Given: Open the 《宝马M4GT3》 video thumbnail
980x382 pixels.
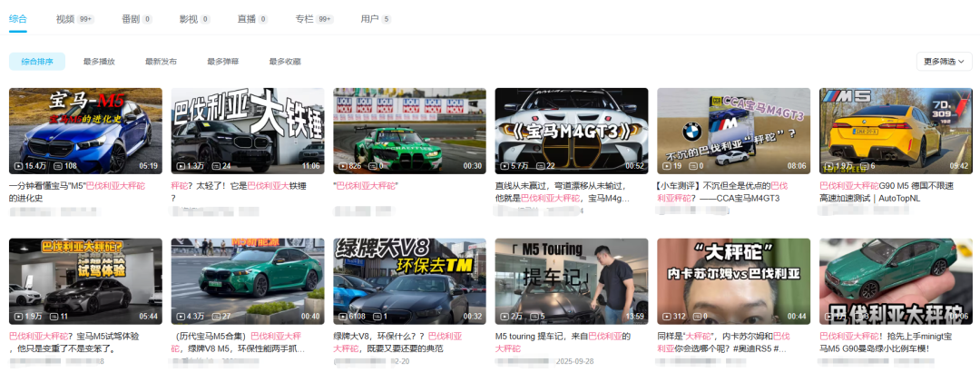Looking at the screenshot, I should tap(572, 131).
